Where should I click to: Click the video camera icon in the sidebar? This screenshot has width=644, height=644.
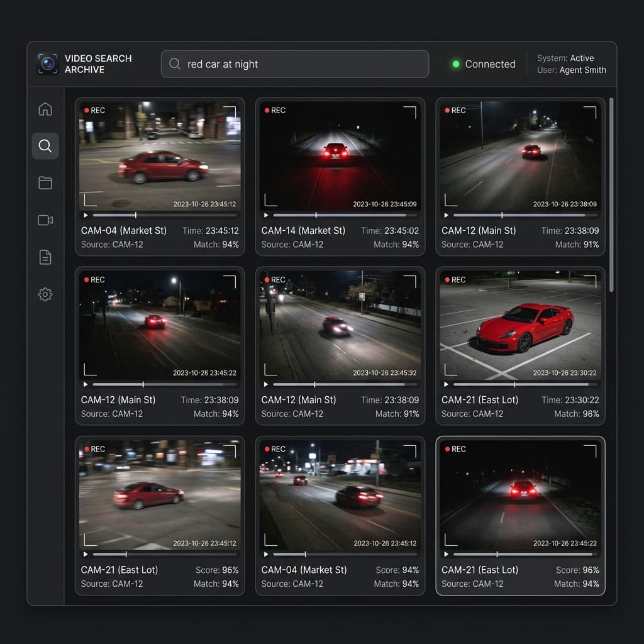coord(45,220)
